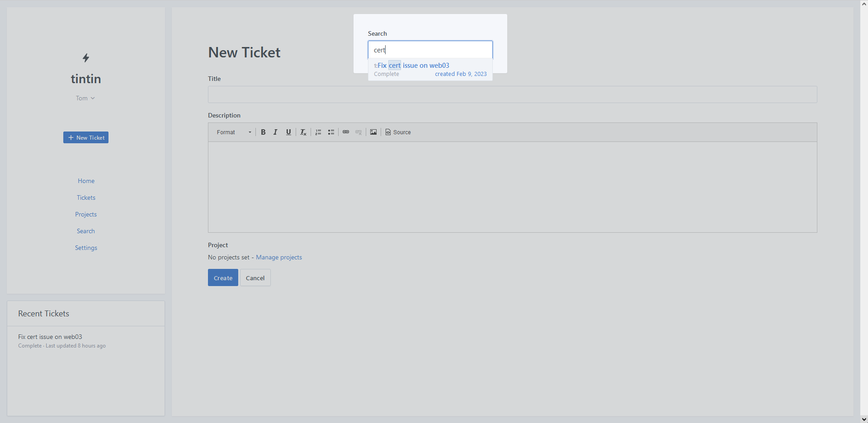This screenshot has height=423, width=868.
Task: Open Settings from the sidebar navigation
Action: [x=86, y=248]
